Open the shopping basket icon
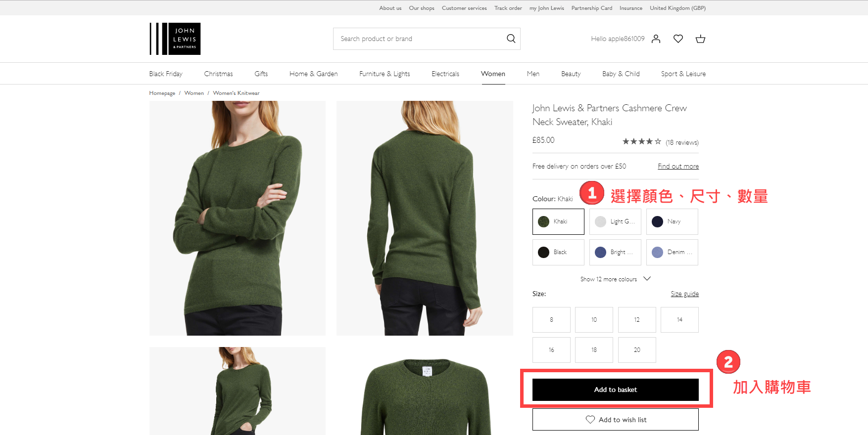The image size is (868, 435). click(700, 39)
